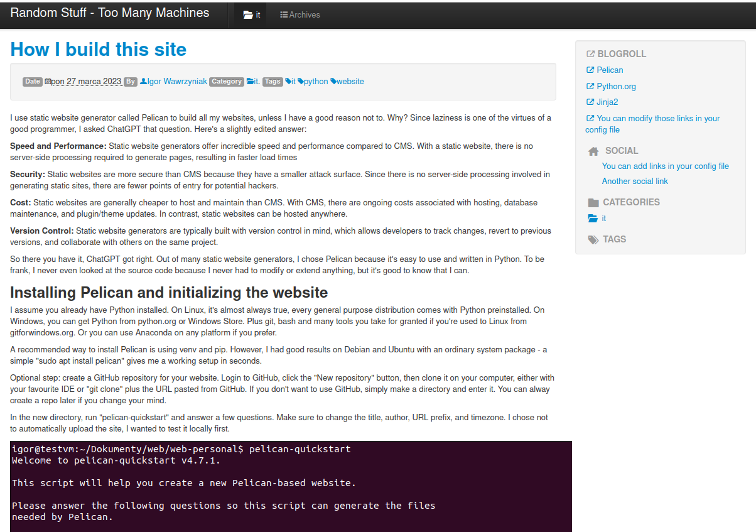Click the bold 'Cost:' text
This screenshot has width=756, height=532.
click(x=21, y=203)
